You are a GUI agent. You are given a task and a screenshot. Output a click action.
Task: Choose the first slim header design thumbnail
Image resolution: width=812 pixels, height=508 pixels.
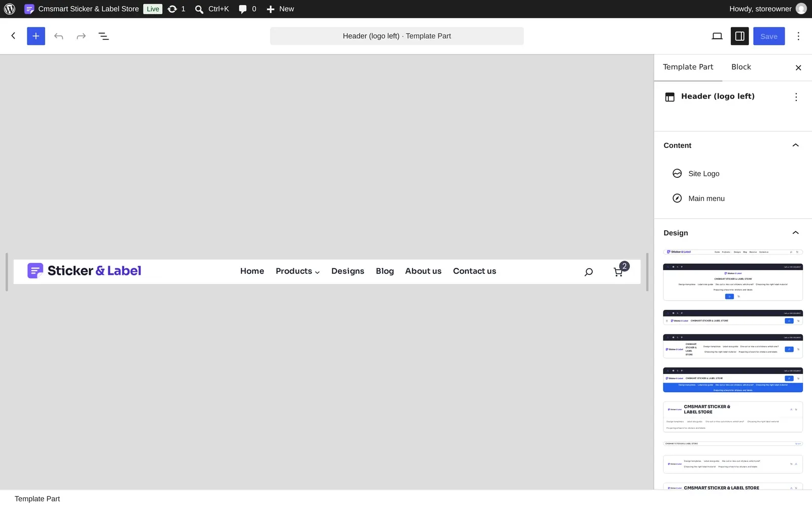pyautogui.click(x=733, y=252)
